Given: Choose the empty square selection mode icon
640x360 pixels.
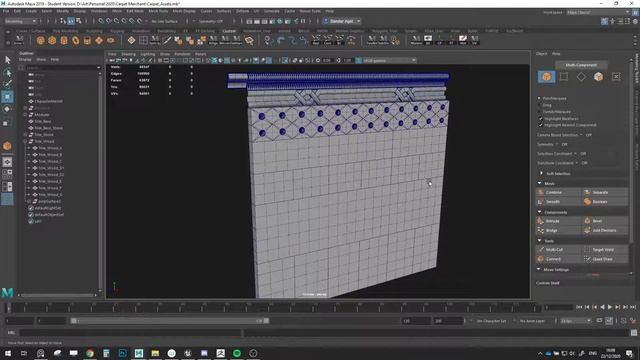Looking at the screenshot, I should click(564, 77).
